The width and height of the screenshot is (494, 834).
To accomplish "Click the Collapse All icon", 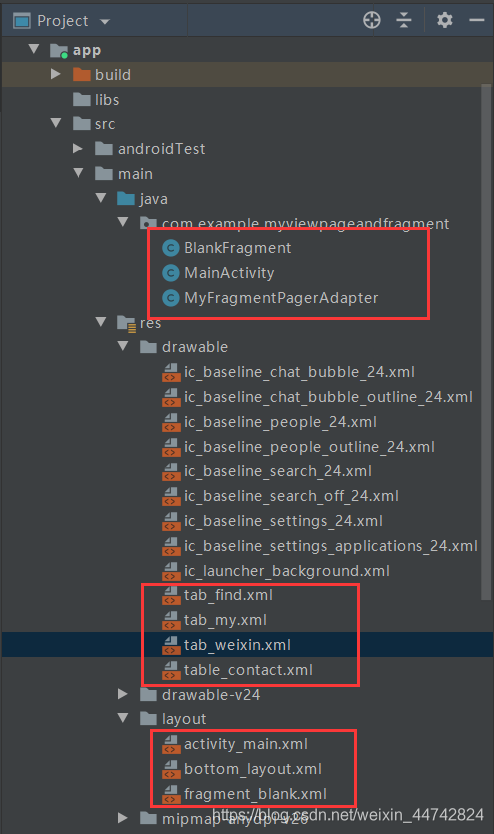I will point(404,20).
